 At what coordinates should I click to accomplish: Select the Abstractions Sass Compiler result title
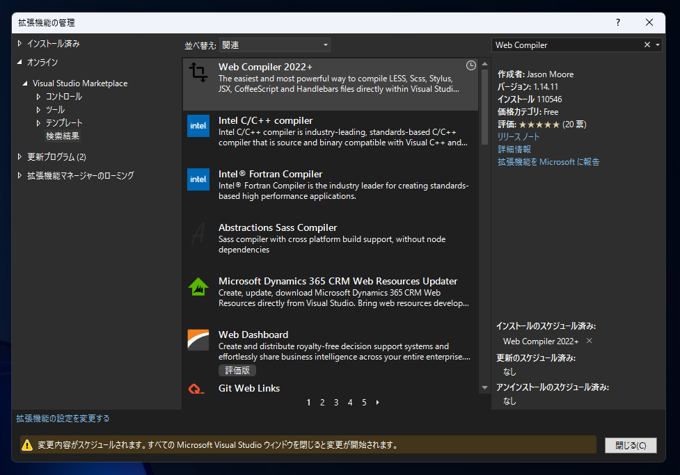click(278, 228)
